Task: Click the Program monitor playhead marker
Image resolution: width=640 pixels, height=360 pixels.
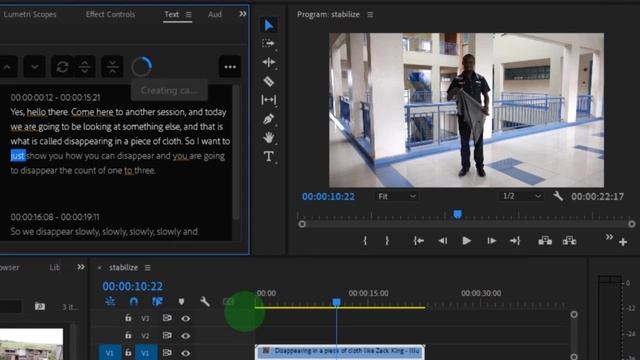Action: pos(458,214)
